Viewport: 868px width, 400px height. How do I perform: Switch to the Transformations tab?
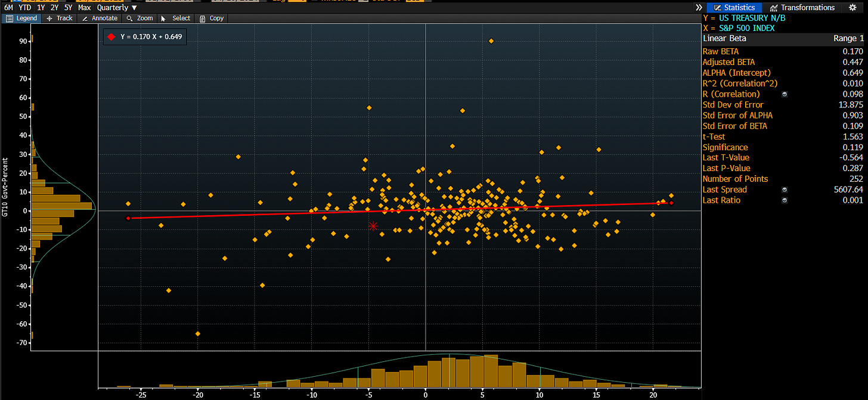(802, 8)
